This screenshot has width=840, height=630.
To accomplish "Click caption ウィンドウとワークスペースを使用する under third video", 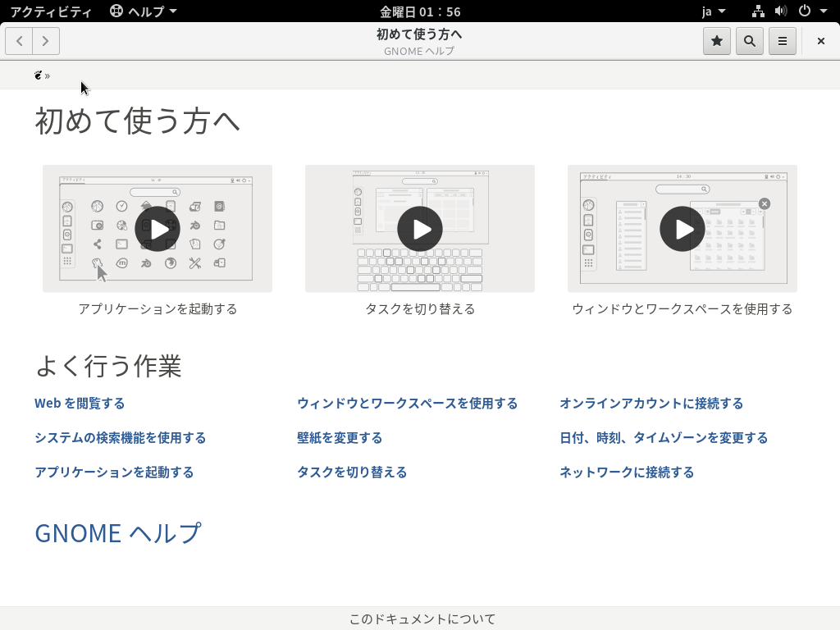I will [x=682, y=309].
